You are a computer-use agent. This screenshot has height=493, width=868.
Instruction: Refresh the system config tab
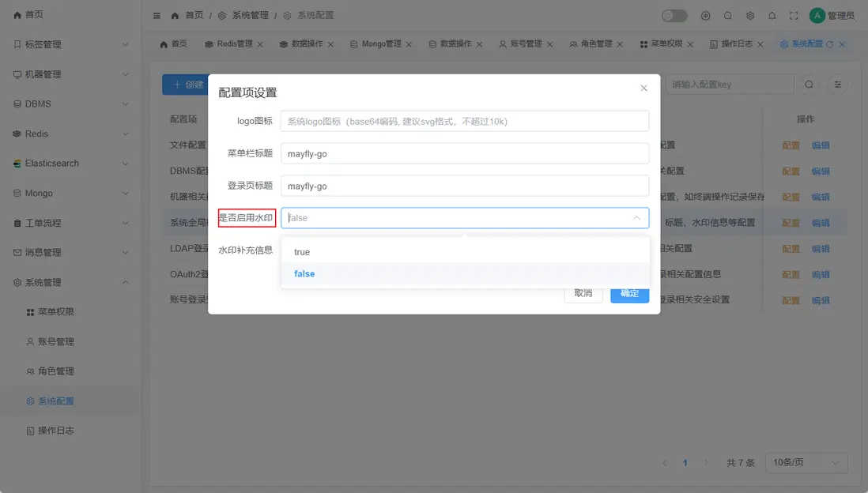(829, 44)
